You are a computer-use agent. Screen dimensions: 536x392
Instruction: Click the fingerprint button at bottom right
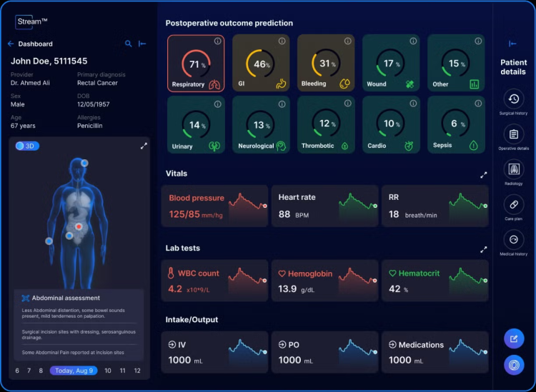point(513,365)
